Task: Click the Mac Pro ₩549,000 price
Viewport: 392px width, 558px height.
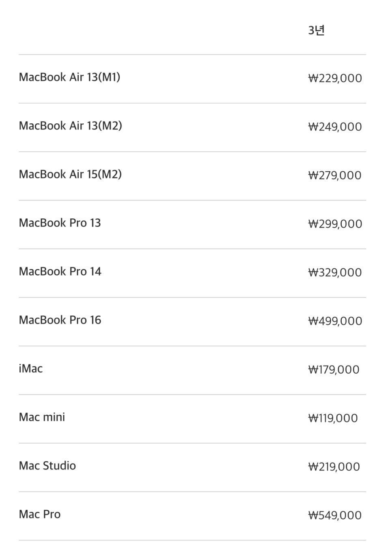Action: 335,515
